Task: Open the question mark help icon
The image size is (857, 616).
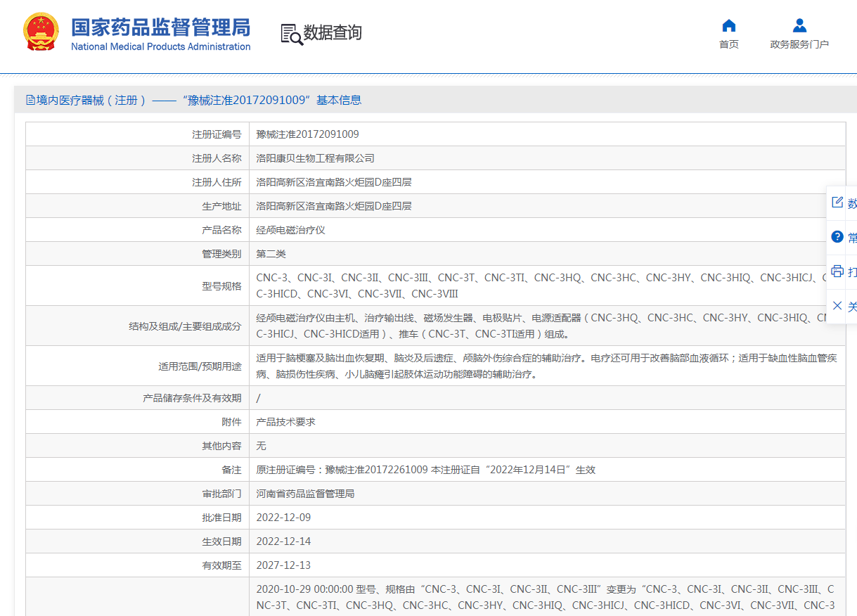Action: click(x=837, y=237)
